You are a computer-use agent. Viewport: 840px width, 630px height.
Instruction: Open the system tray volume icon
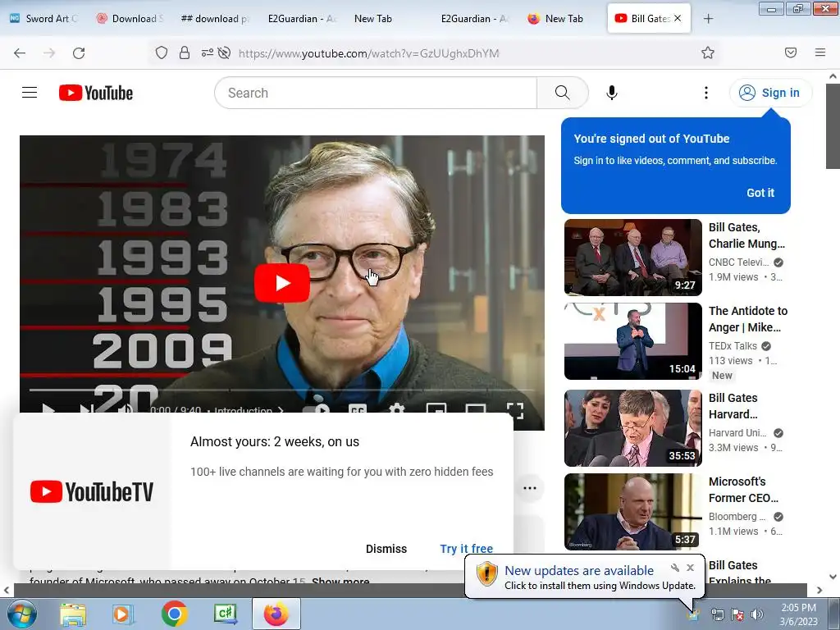coord(757,614)
